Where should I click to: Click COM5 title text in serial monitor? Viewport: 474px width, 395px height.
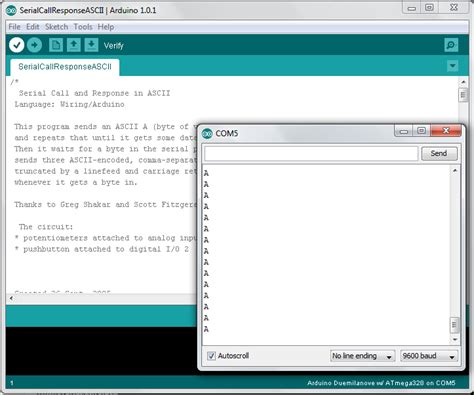point(227,134)
